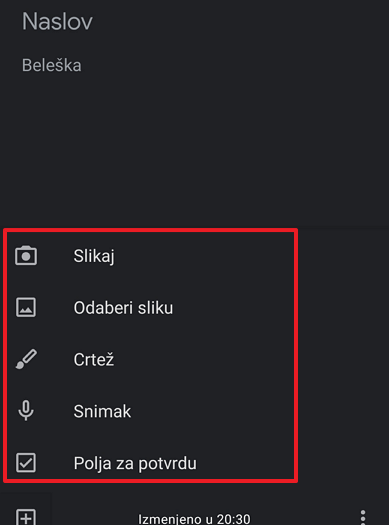Open the three-dot more options menu
The width and height of the screenshot is (389, 525).
(x=363, y=518)
